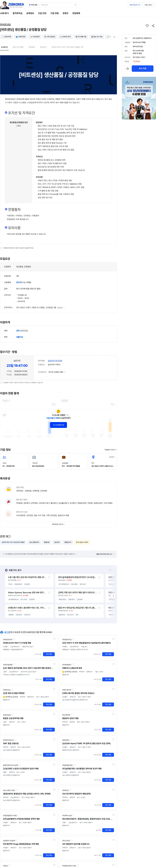The height and width of the screenshot is (868, 156).
Task: Expand the benefit tags chevron
Action: [115, 37]
